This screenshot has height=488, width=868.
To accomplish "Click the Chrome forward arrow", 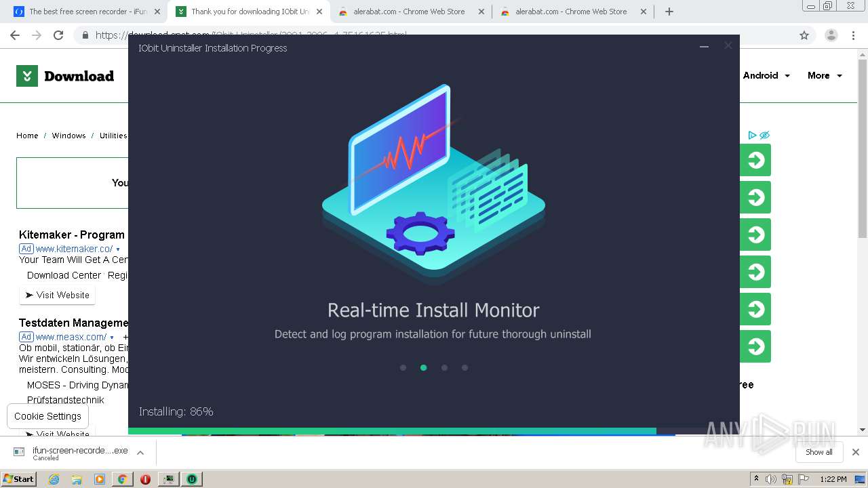I will tap(37, 35).
